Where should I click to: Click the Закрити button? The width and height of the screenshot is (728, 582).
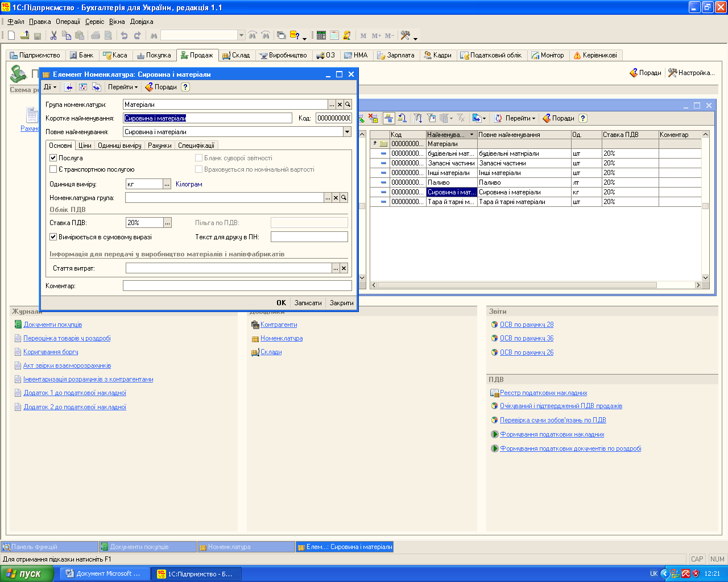pos(341,303)
